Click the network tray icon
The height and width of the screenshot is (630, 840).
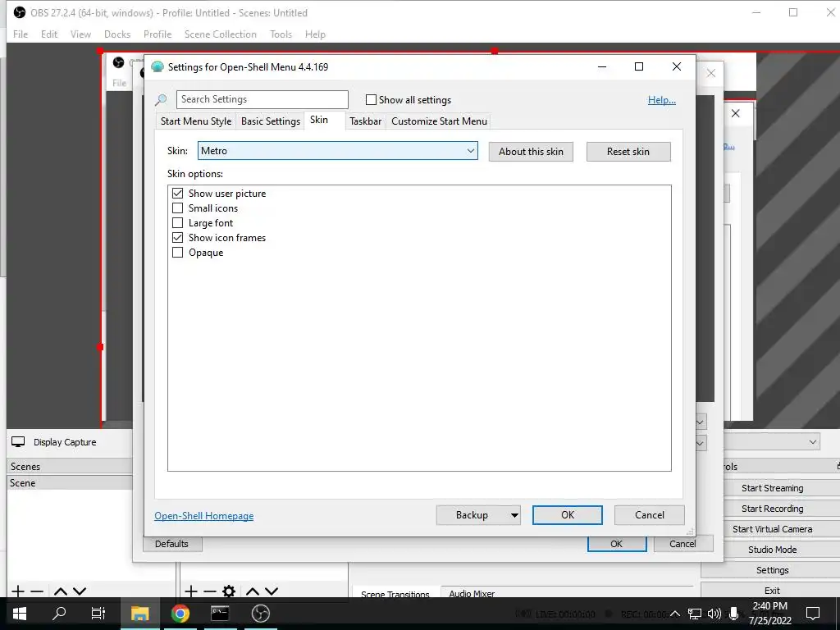pos(695,614)
